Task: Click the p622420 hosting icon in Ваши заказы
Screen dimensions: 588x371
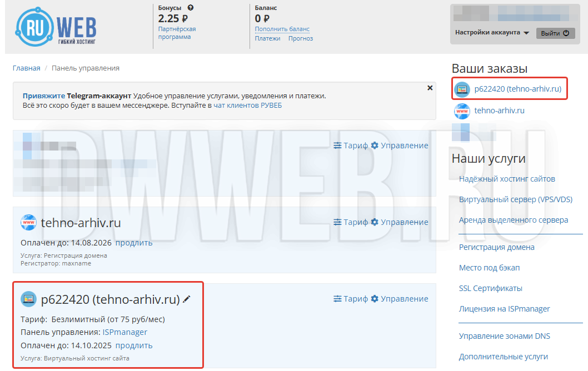Action: click(x=462, y=89)
